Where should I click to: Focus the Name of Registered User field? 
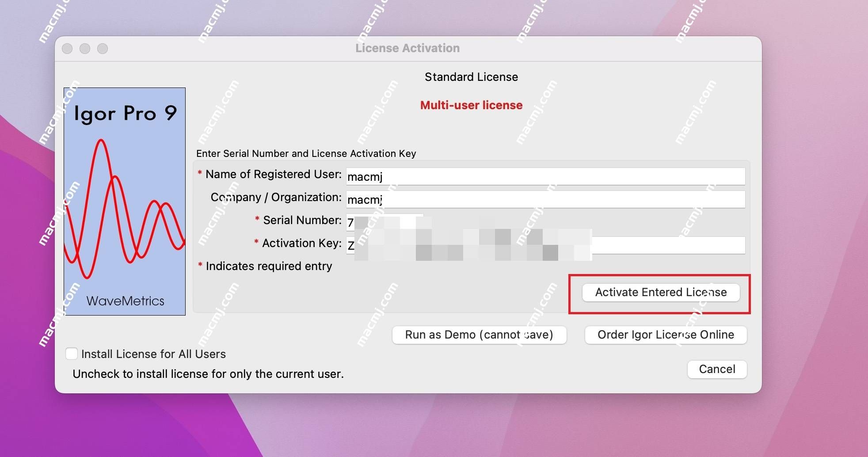click(x=545, y=176)
